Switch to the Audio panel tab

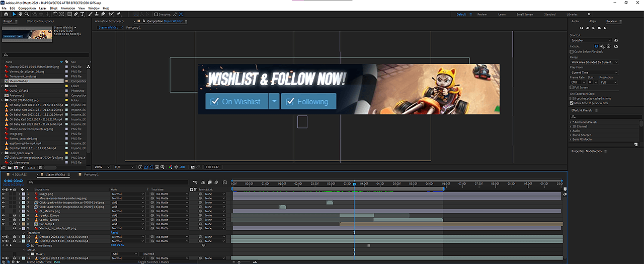(575, 21)
